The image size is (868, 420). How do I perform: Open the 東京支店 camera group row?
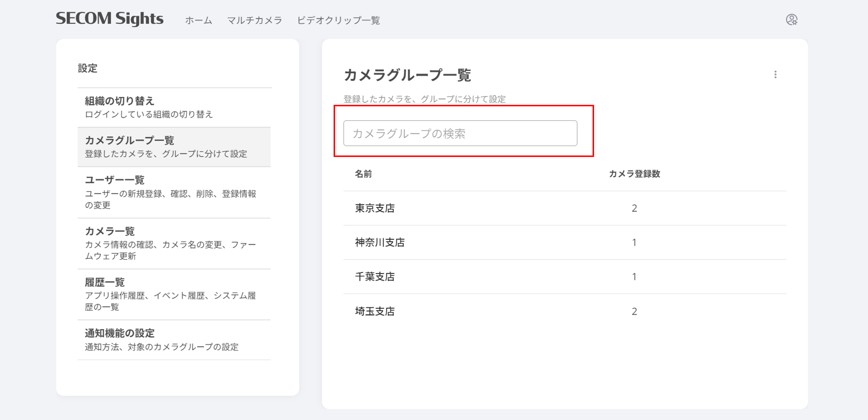[565, 208]
